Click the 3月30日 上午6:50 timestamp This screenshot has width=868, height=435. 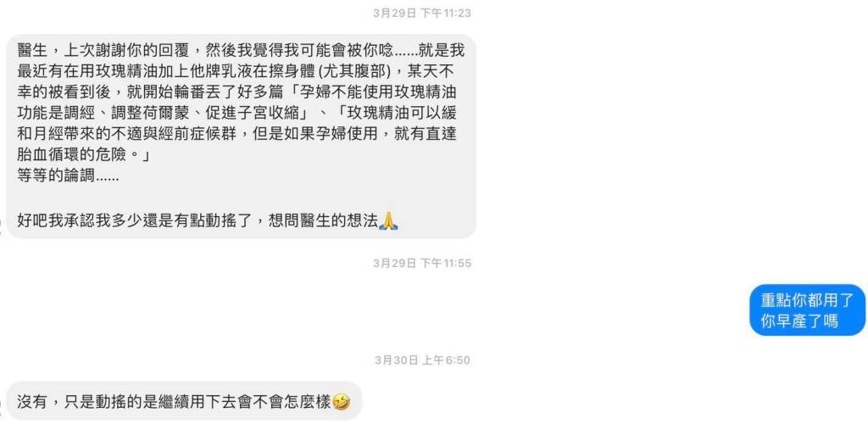tap(422, 360)
